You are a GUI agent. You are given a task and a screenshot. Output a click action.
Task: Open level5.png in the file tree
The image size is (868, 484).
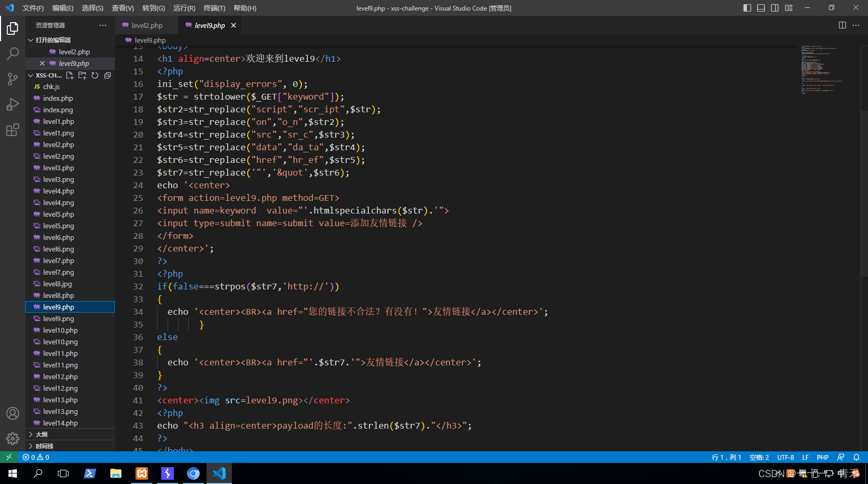pyautogui.click(x=70, y=226)
